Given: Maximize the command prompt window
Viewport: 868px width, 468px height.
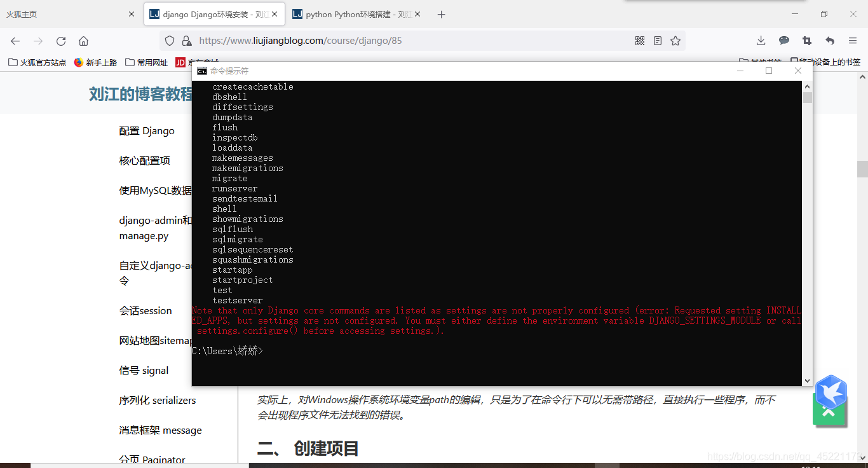Looking at the screenshot, I should pos(769,71).
